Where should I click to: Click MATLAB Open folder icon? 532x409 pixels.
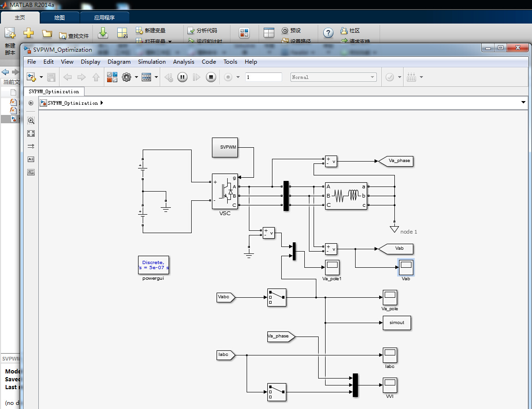coord(47,33)
